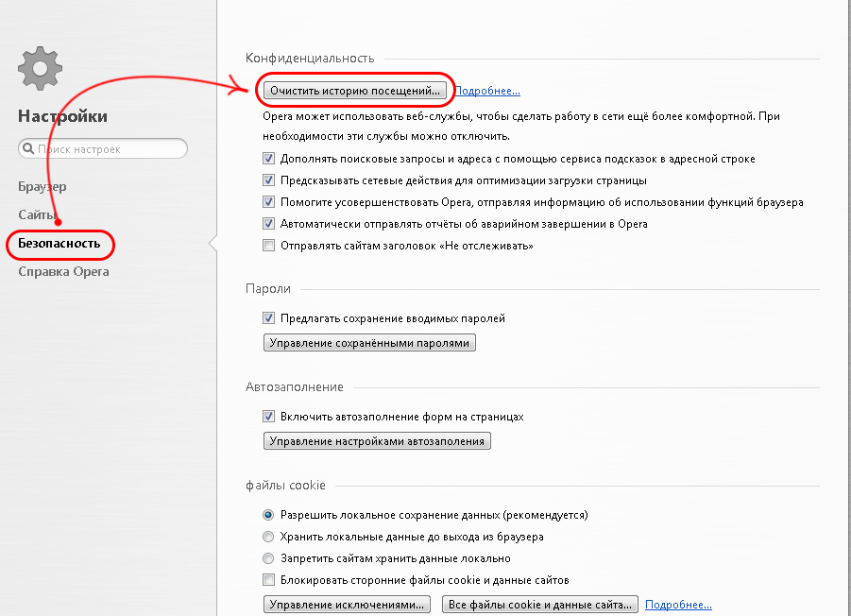
Task: Open 'Справка Opera' in the sidebar
Action: pyautogui.click(x=63, y=271)
